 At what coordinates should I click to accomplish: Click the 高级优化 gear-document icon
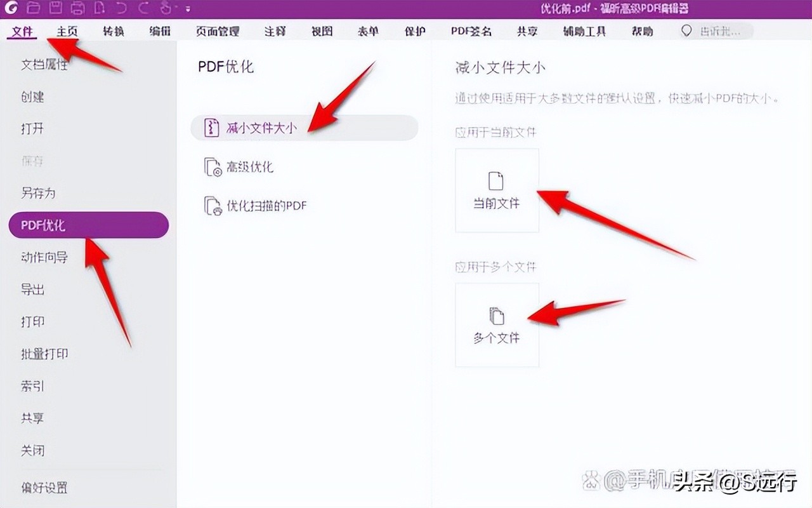coord(212,167)
